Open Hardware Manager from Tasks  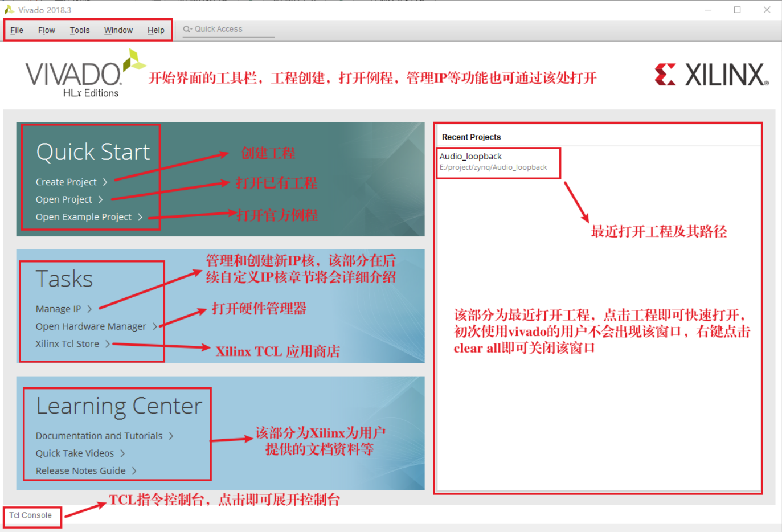point(91,326)
